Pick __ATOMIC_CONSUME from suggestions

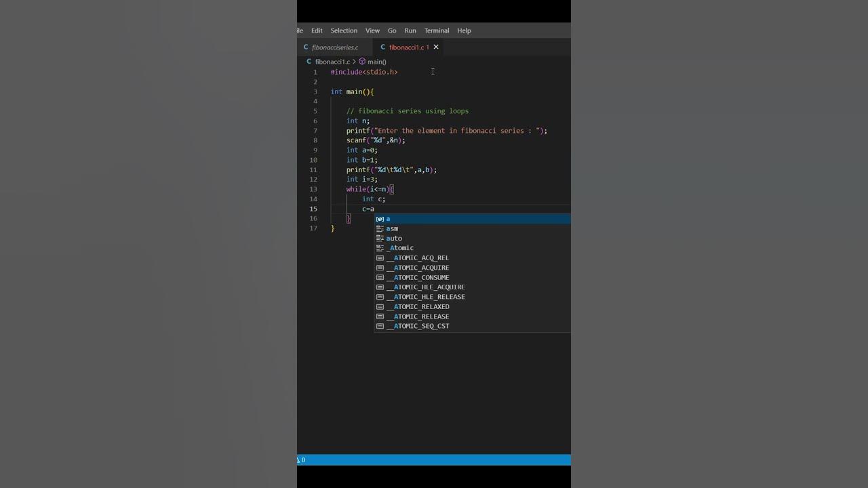473,277
